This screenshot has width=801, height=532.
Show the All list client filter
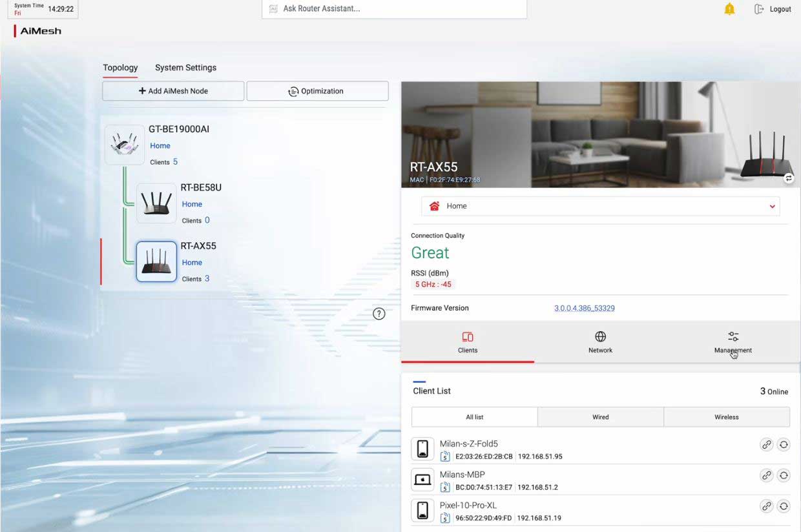474,417
